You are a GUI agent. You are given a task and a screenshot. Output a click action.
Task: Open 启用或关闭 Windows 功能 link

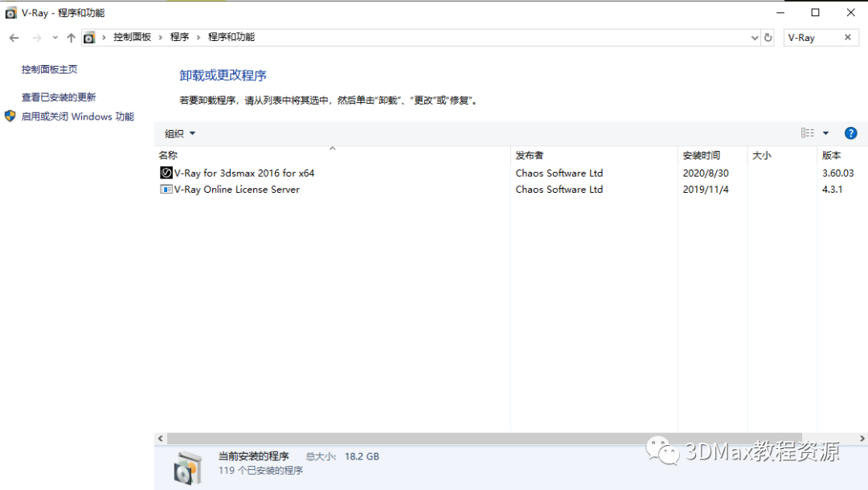[77, 116]
